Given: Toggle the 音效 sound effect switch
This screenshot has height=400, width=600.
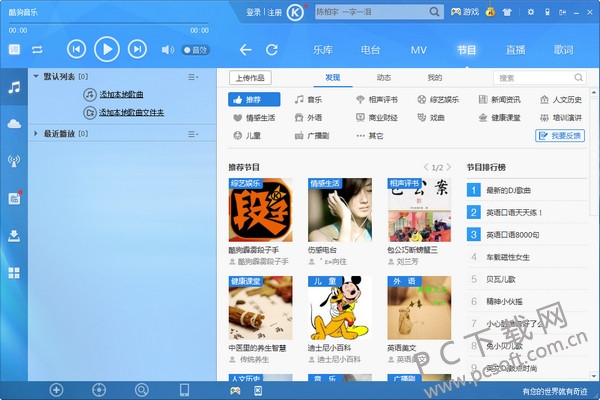Looking at the screenshot, I should 196,50.
